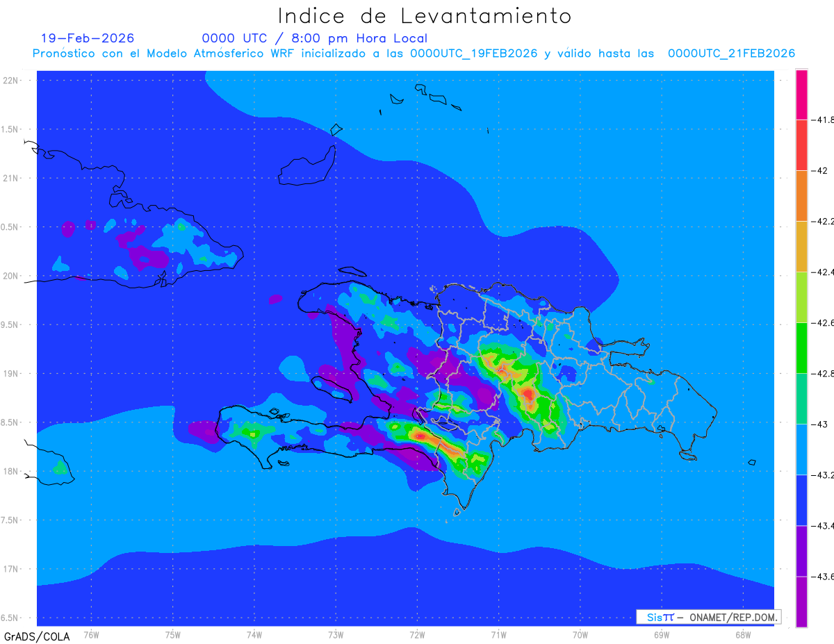Pick the light blue swatch between -43 and -43.2

coord(801,449)
